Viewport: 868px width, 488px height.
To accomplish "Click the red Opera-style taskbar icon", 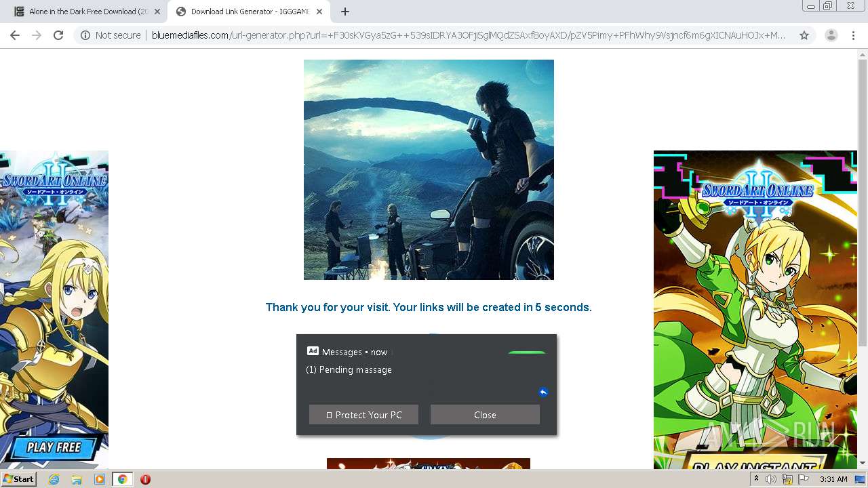I will tap(145, 479).
